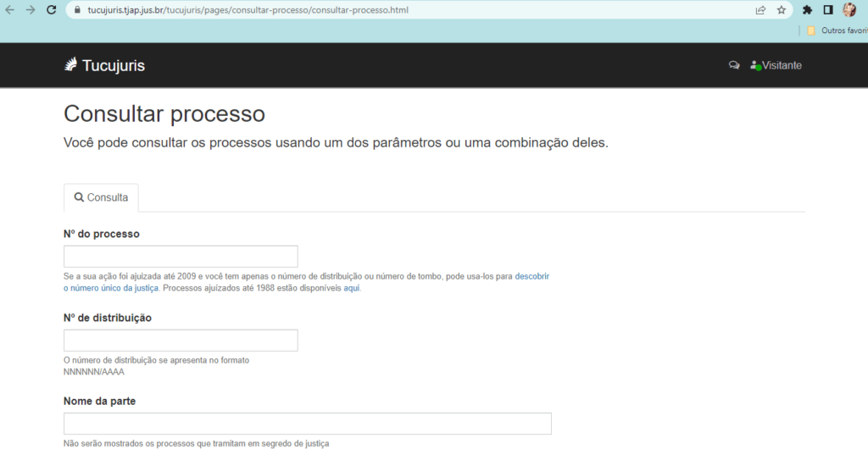
Task: Click the Tucujuris logo in the header
Action: coord(104,65)
